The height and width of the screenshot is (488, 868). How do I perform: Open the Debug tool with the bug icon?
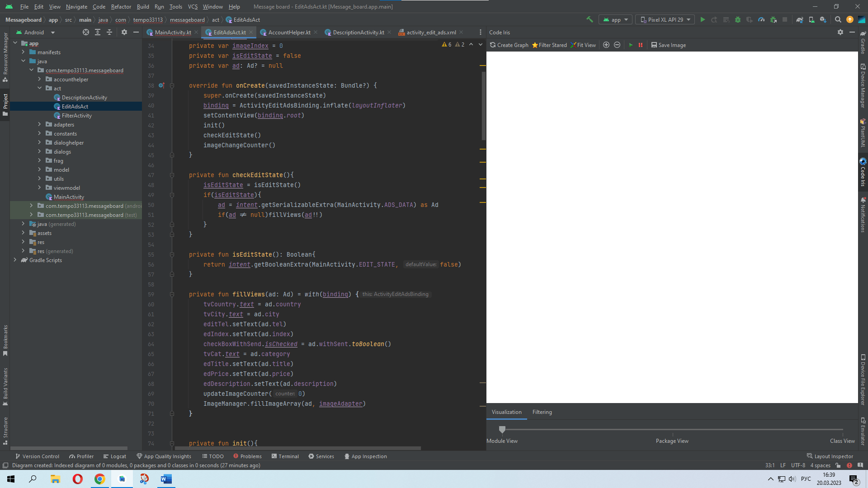(737, 20)
